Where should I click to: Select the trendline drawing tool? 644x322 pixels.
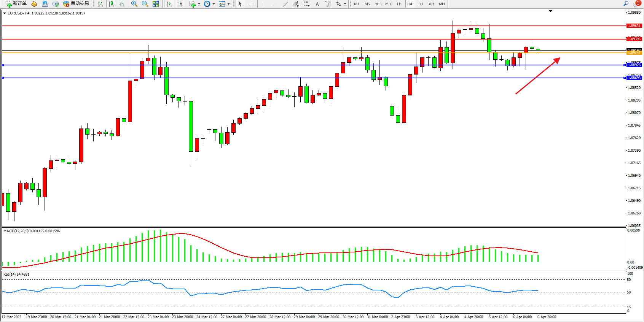point(285,4)
